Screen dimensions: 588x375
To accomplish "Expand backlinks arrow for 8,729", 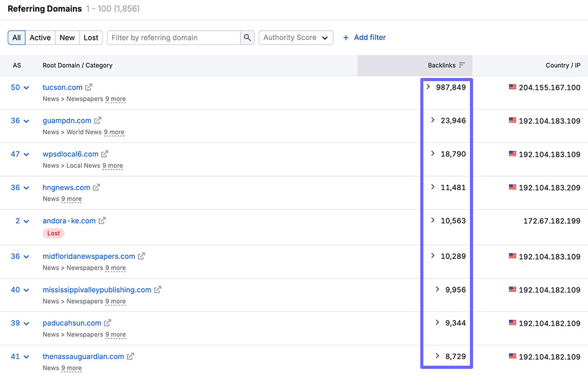I will point(437,356).
